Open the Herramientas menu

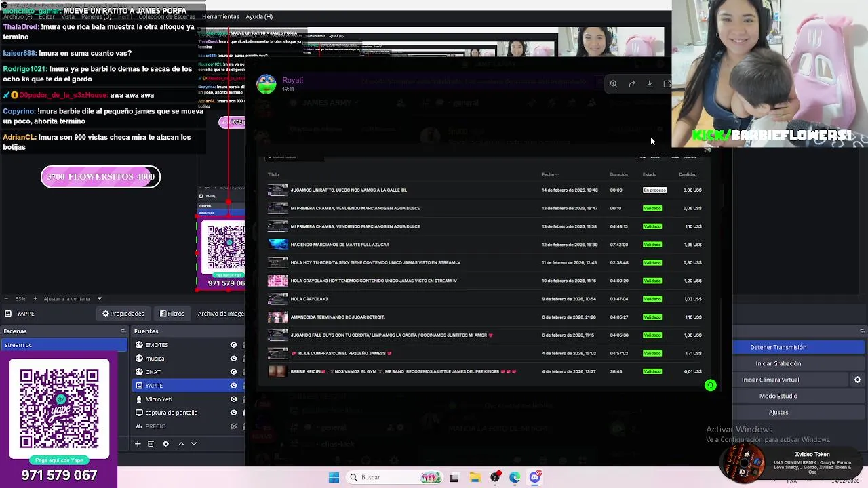(x=220, y=16)
